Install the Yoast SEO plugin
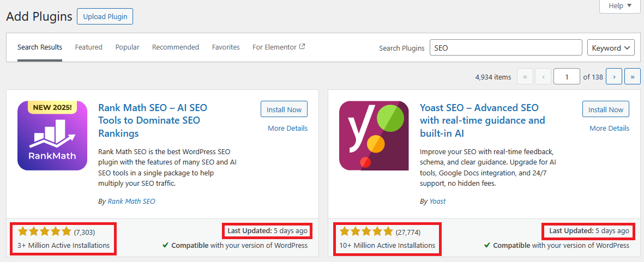Screen dimensions: 644x262 pyautogui.click(x=606, y=109)
